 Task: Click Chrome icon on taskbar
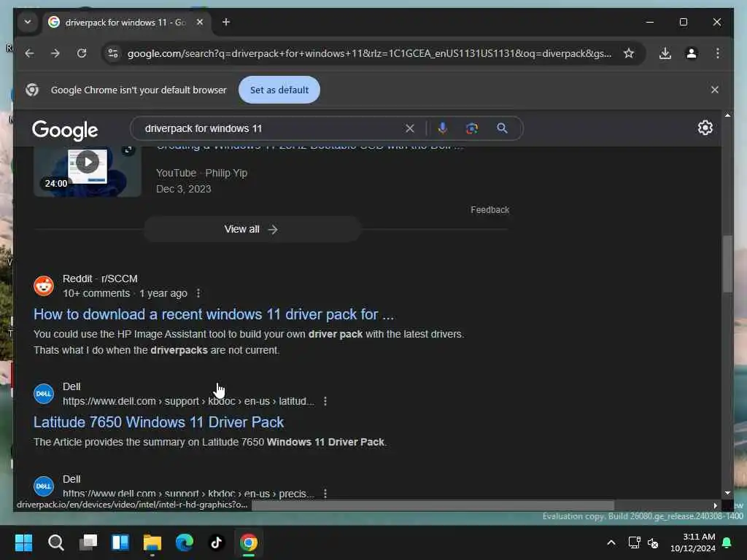point(249,542)
